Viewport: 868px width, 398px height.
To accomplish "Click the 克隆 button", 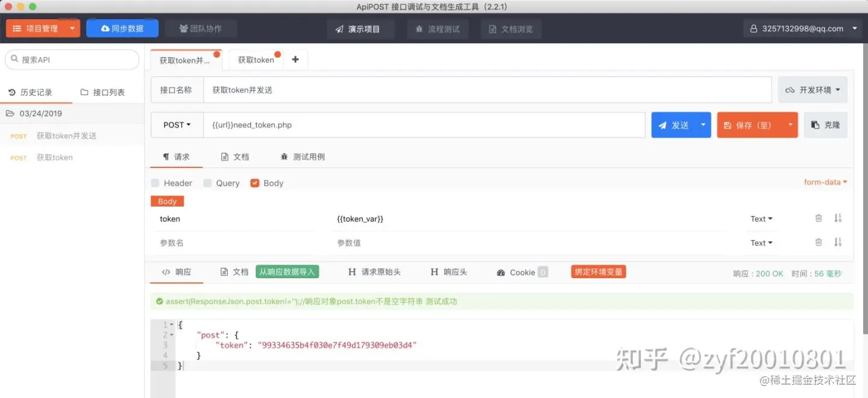I will tap(825, 125).
